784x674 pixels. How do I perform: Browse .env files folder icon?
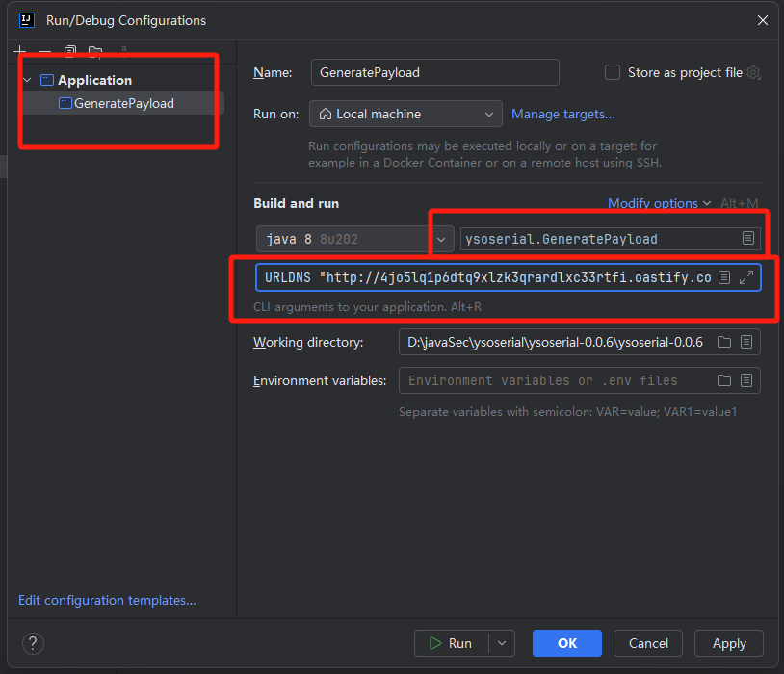pyautogui.click(x=724, y=380)
